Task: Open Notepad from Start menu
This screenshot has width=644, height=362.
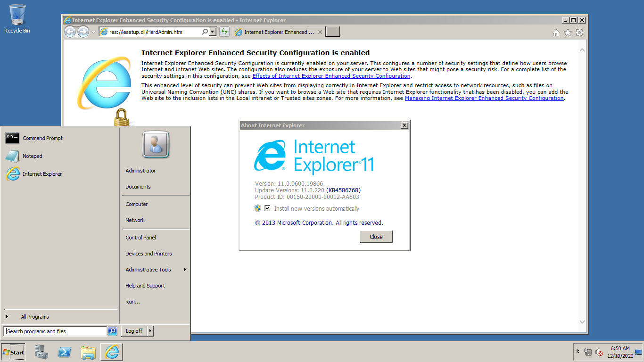Action: 60,156
